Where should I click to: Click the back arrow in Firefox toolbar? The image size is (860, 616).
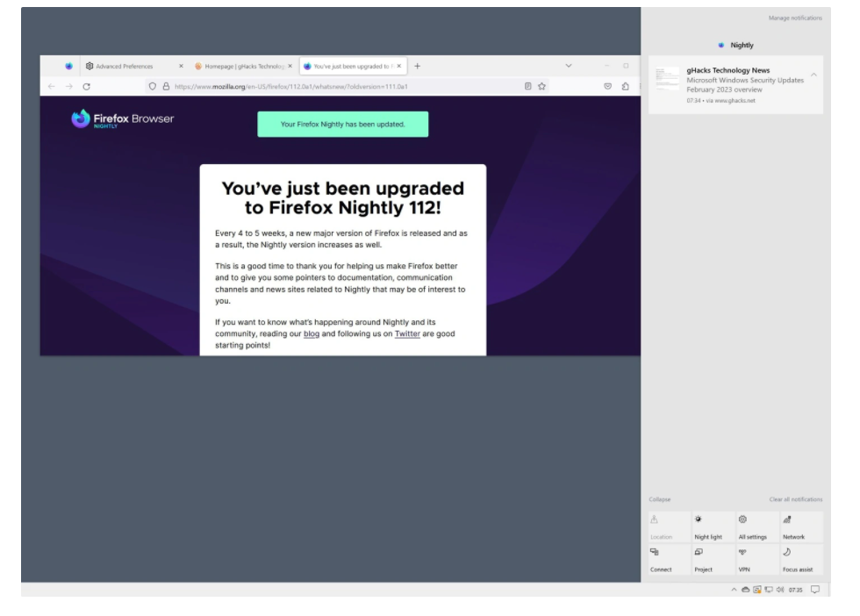pyautogui.click(x=52, y=86)
